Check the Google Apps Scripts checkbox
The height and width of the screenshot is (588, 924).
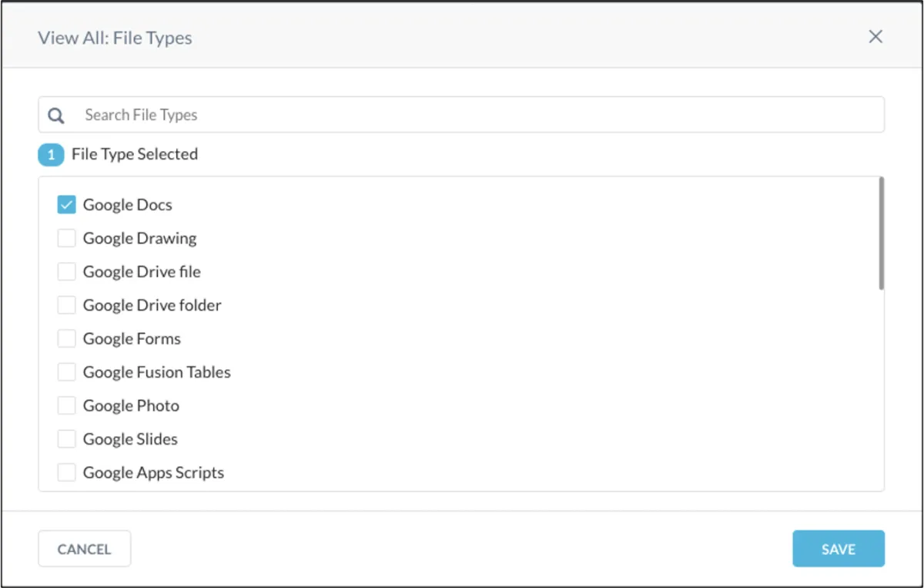coord(67,472)
